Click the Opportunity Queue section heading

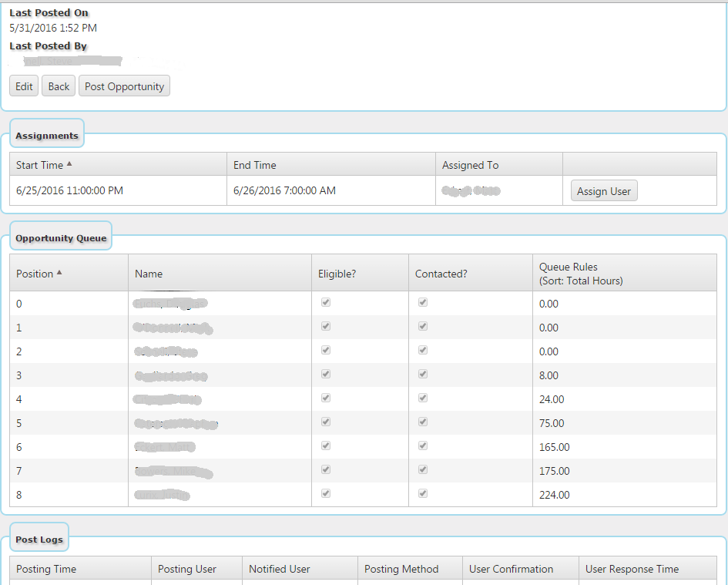(x=61, y=238)
